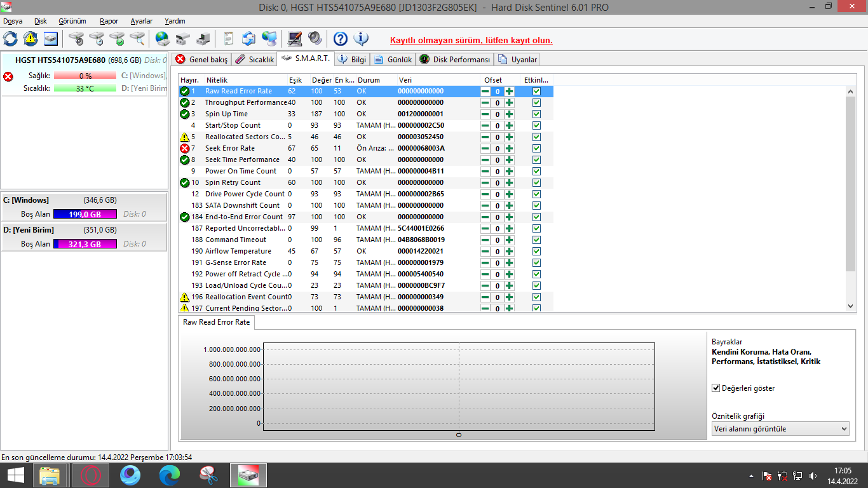This screenshot has width=868, height=488.
Task: Click the Kayıtlı olmayan sürüm registration link
Action: (x=471, y=40)
